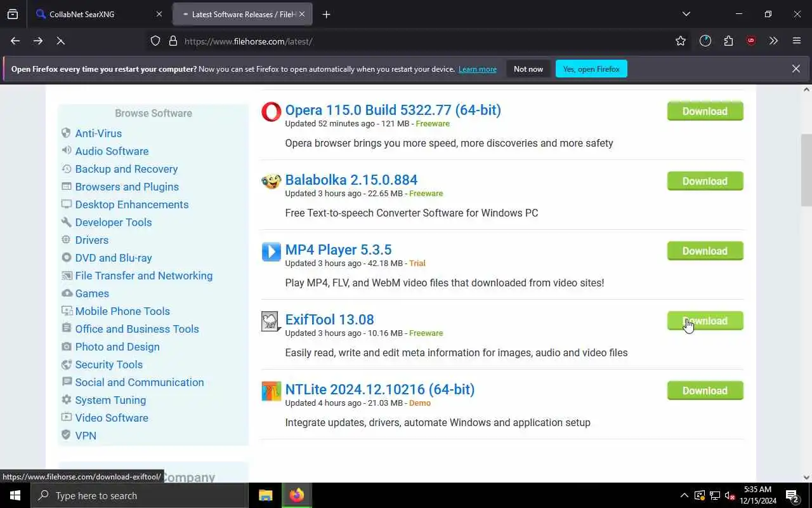812x508 pixels.
Task: Open the clock and date in taskbar
Action: (757, 495)
